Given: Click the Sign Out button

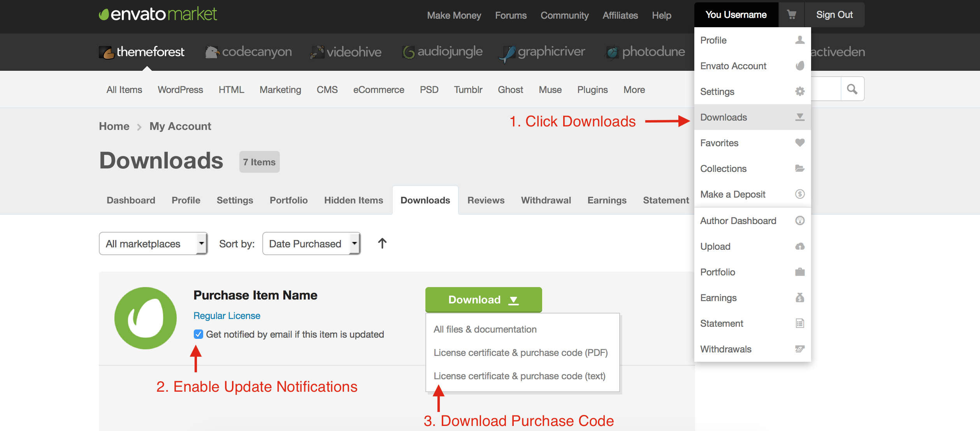Looking at the screenshot, I should tap(834, 15).
